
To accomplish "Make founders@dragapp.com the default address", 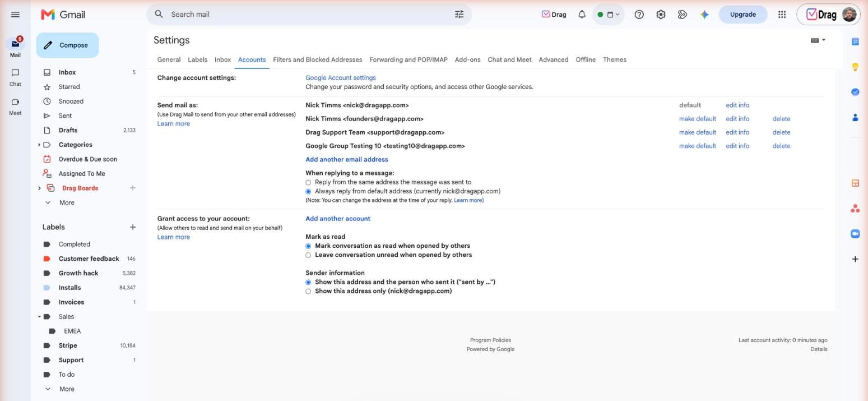I will (x=698, y=119).
